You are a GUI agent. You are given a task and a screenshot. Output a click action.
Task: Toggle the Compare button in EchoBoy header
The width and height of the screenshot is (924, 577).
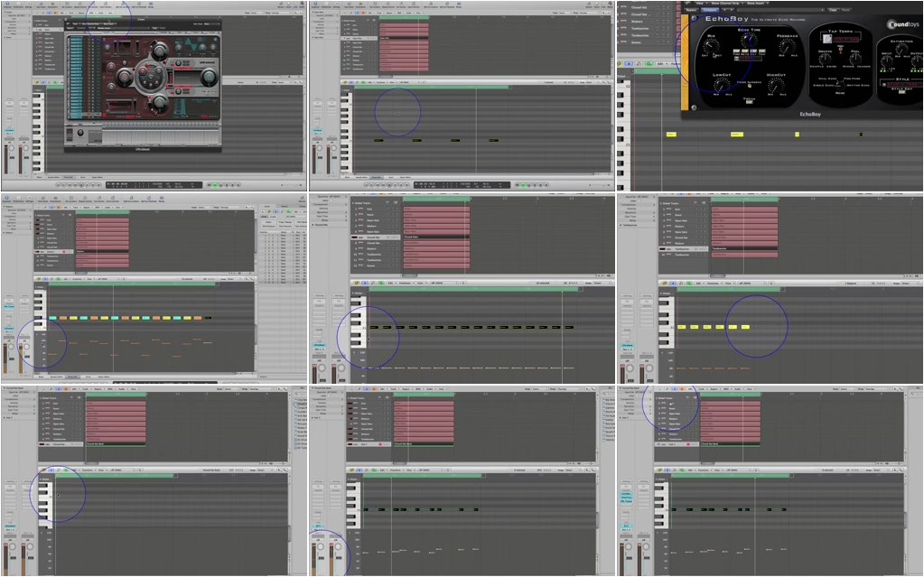pos(710,10)
